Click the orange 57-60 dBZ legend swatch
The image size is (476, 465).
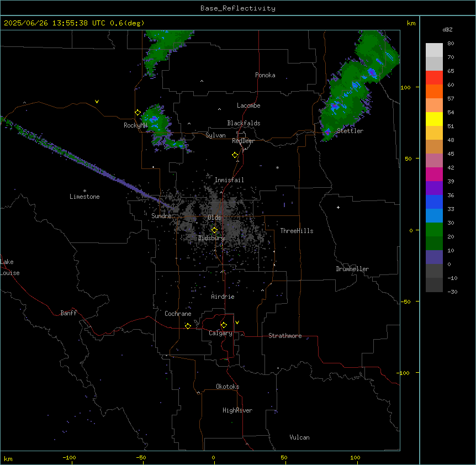click(x=434, y=91)
